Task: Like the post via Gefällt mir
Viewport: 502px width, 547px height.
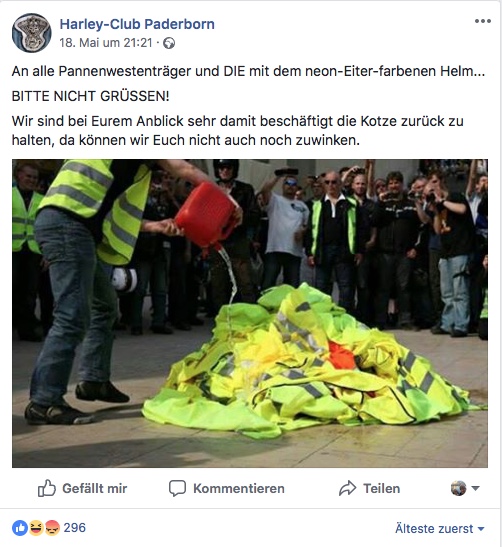Action: tap(82, 488)
